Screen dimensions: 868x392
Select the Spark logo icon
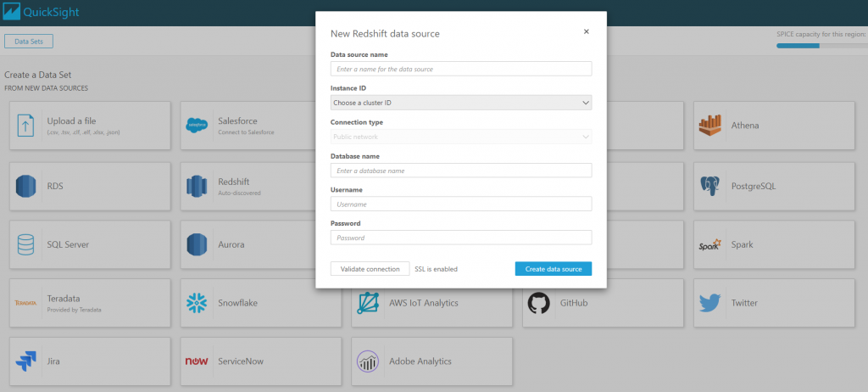[709, 244]
